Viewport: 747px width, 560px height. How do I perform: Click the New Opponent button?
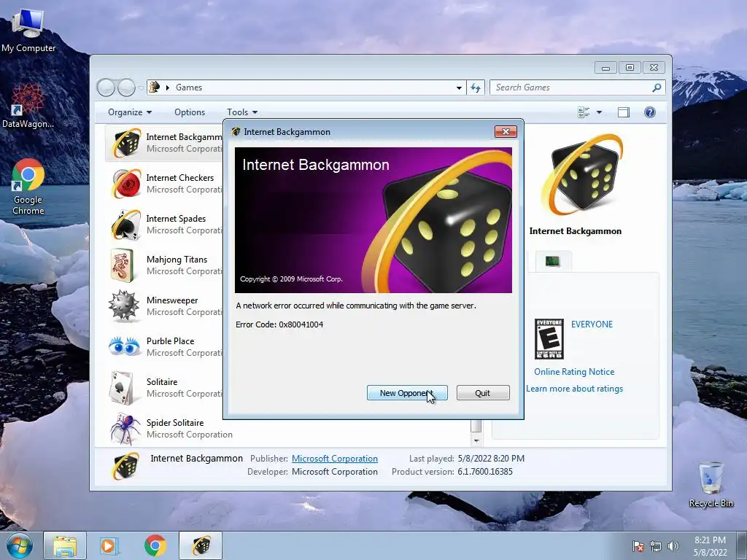click(x=407, y=393)
